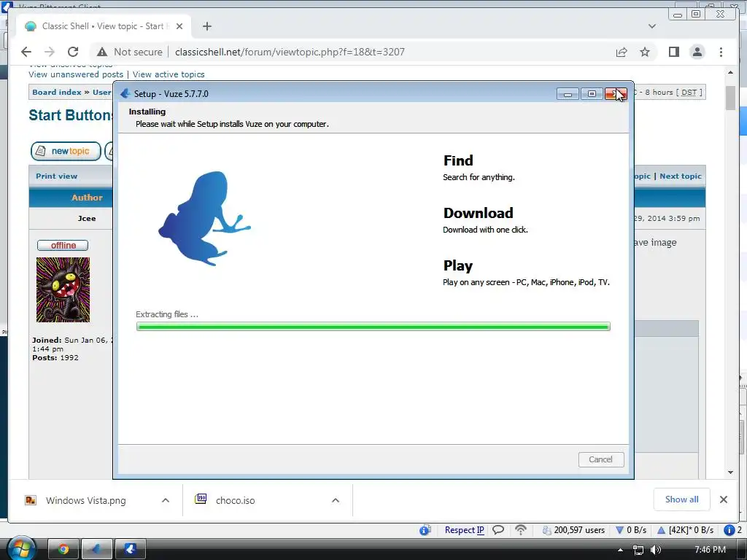
Task: Minimize the Vuze Setup window
Action: [x=568, y=94]
